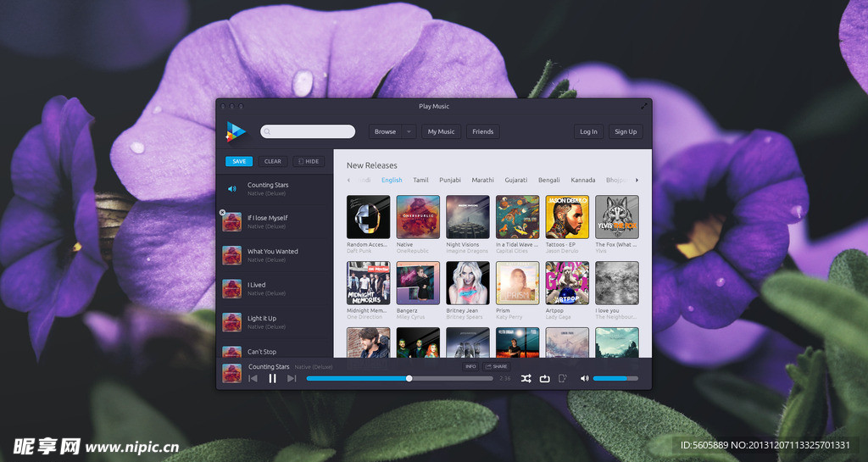Clear the playlist
Screen dimensions: 868x462
[272, 162]
